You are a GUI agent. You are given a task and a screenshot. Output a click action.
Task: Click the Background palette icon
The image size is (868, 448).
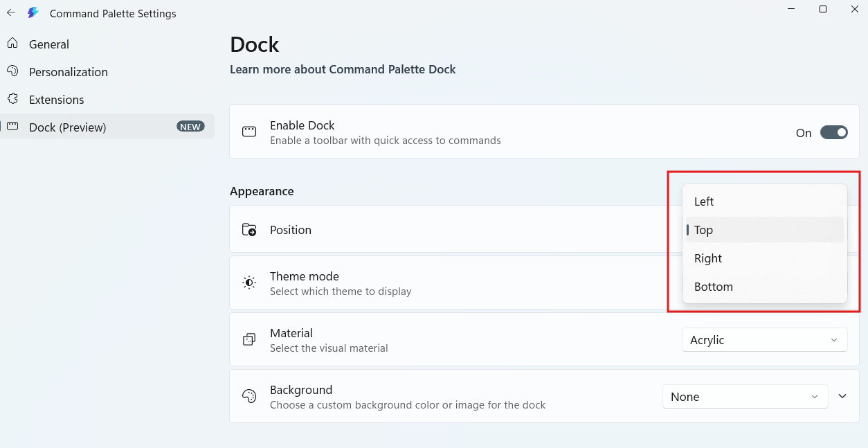[249, 396]
